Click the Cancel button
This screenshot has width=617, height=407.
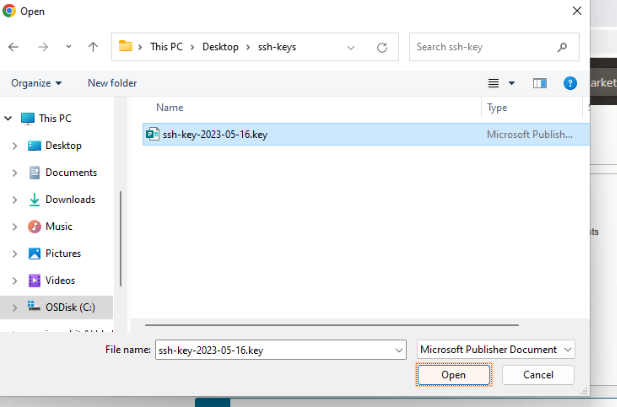(x=538, y=375)
